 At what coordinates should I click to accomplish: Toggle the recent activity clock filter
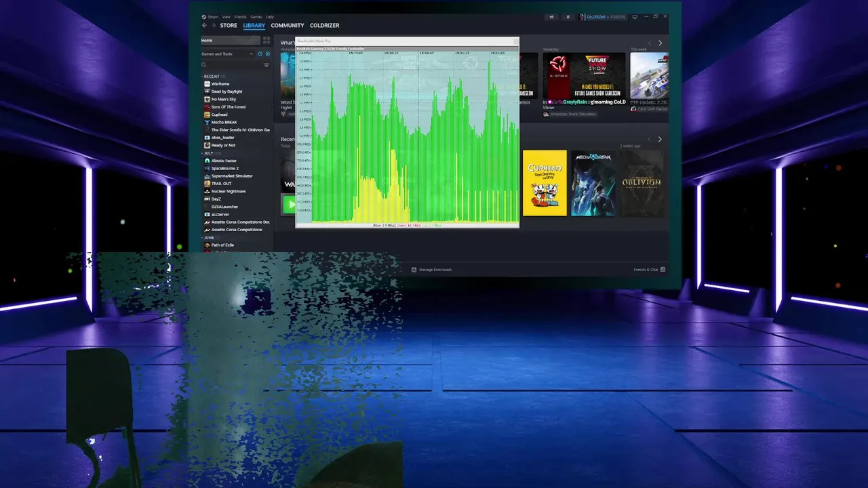tap(260, 54)
